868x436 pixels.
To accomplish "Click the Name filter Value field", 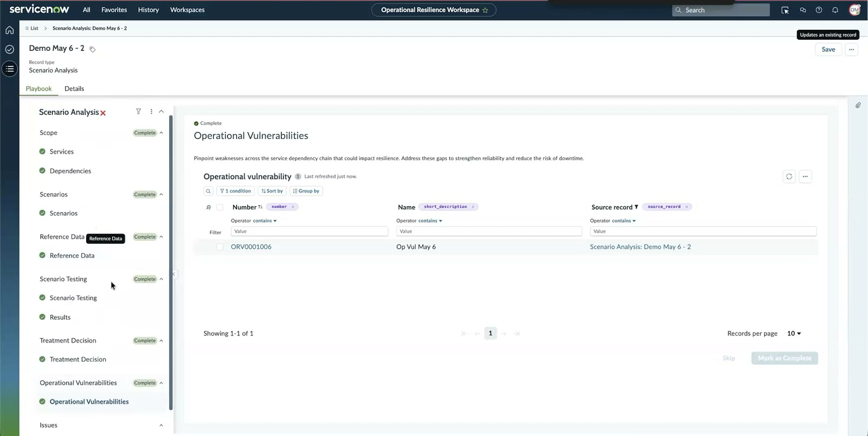I will tap(489, 231).
